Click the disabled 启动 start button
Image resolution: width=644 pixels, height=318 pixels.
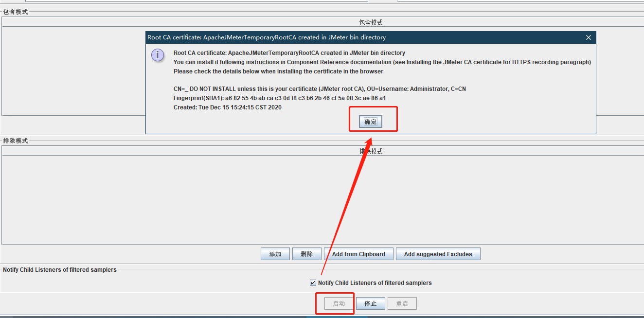339,303
